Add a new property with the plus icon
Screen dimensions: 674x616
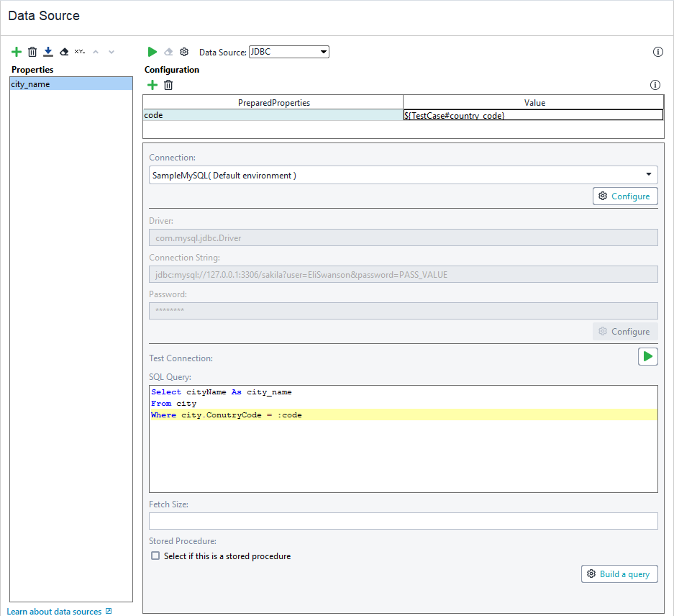click(x=16, y=51)
